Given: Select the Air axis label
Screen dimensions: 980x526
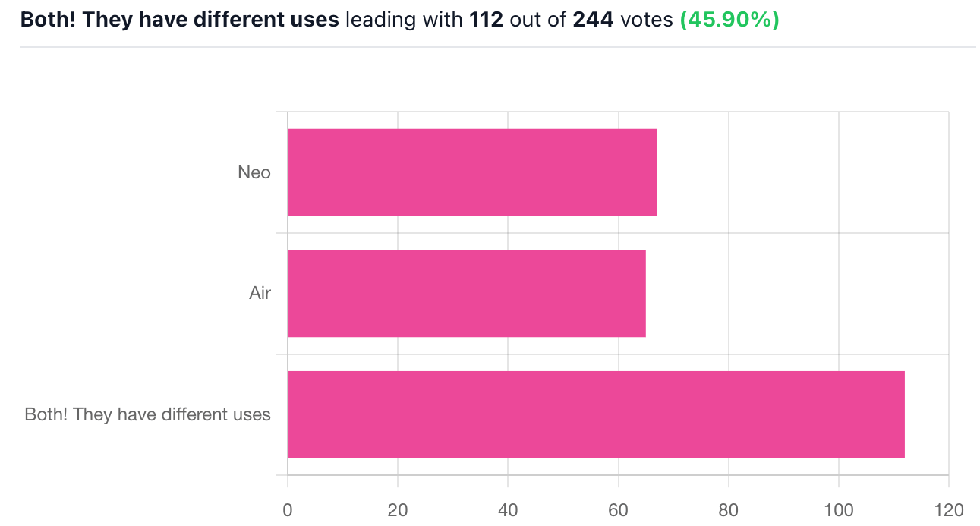Looking at the screenshot, I should point(260,293).
